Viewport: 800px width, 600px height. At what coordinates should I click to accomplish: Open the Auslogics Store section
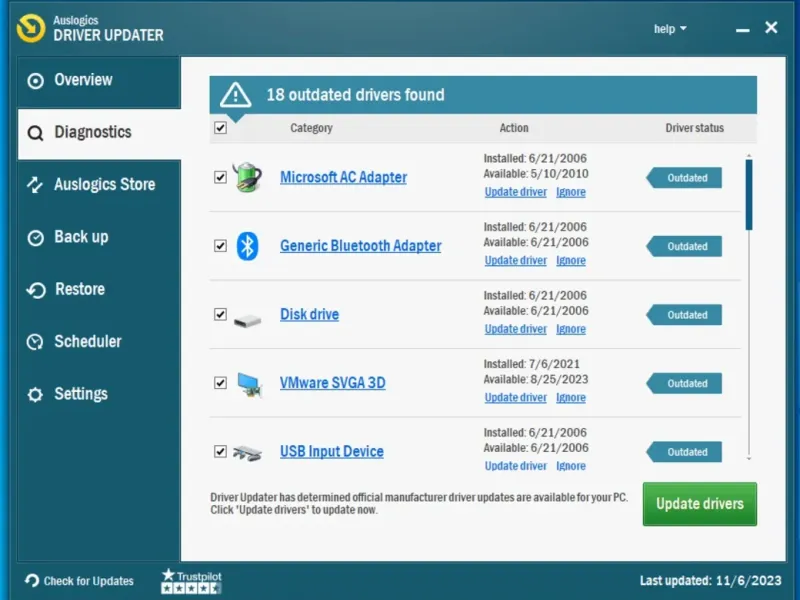99,185
